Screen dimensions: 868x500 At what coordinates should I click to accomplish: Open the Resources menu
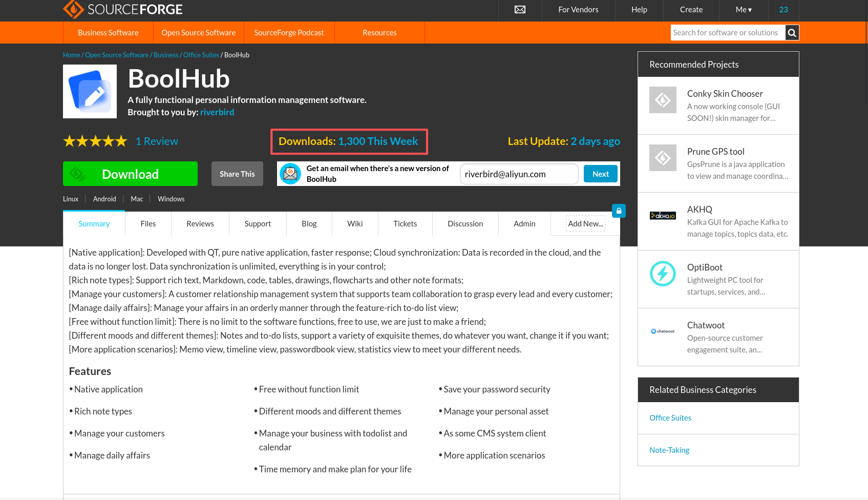[379, 33]
